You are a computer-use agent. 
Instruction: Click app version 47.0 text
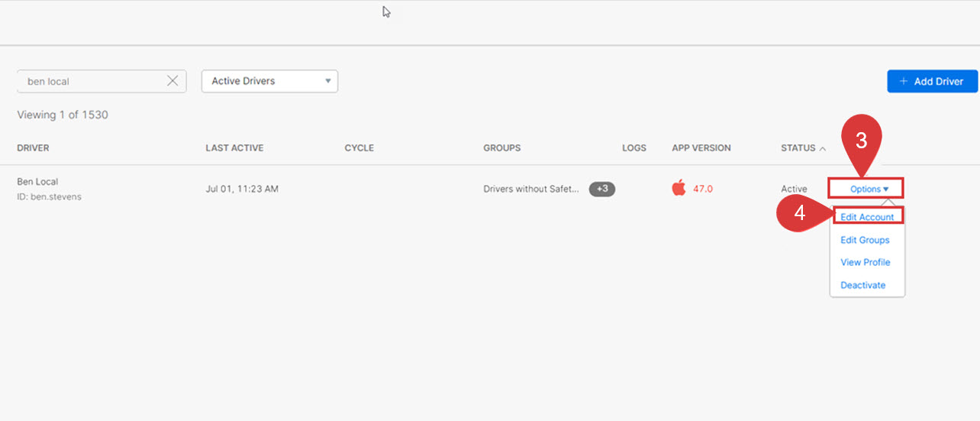(x=703, y=189)
